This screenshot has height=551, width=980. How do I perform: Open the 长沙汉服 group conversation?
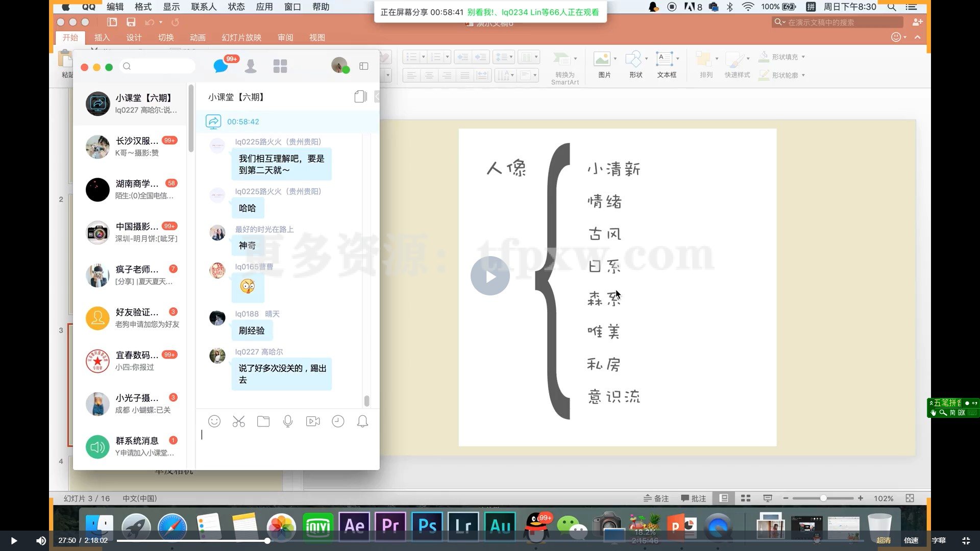pos(131,146)
